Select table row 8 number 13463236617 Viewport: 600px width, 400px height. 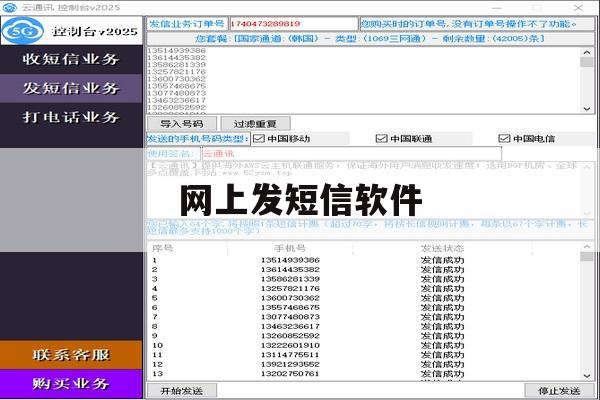[x=290, y=327]
